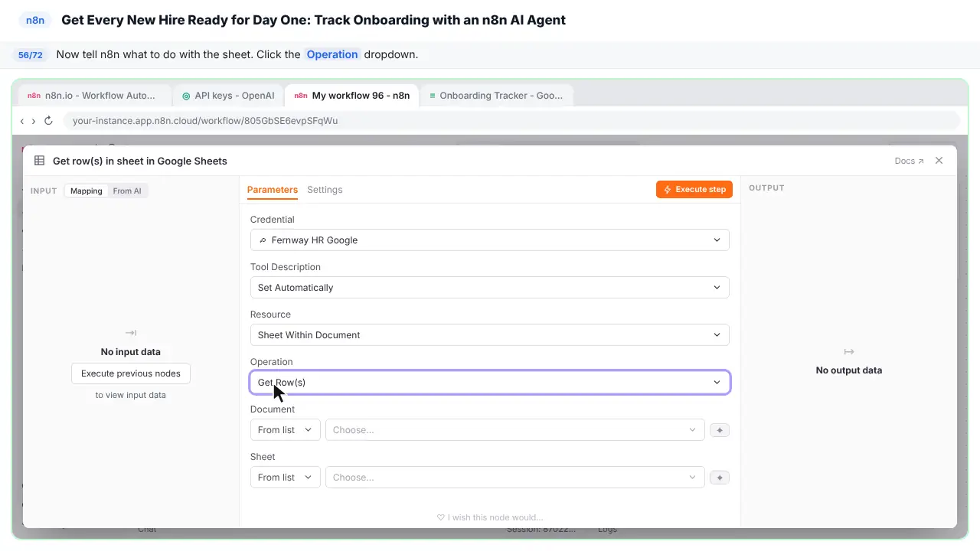Click the highlighted Operation word in instructions
Image resolution: width=980 pixels, height=551 pixels.
[332, 54]
